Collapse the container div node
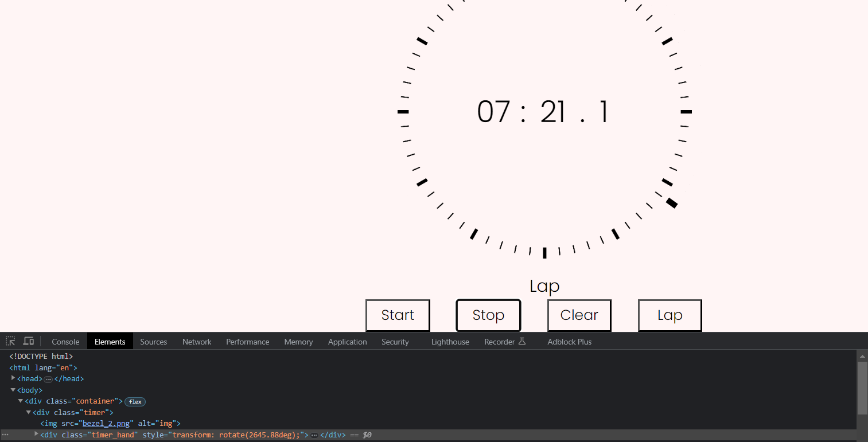This screenshot has height=442, width=868. coord(21,401)
